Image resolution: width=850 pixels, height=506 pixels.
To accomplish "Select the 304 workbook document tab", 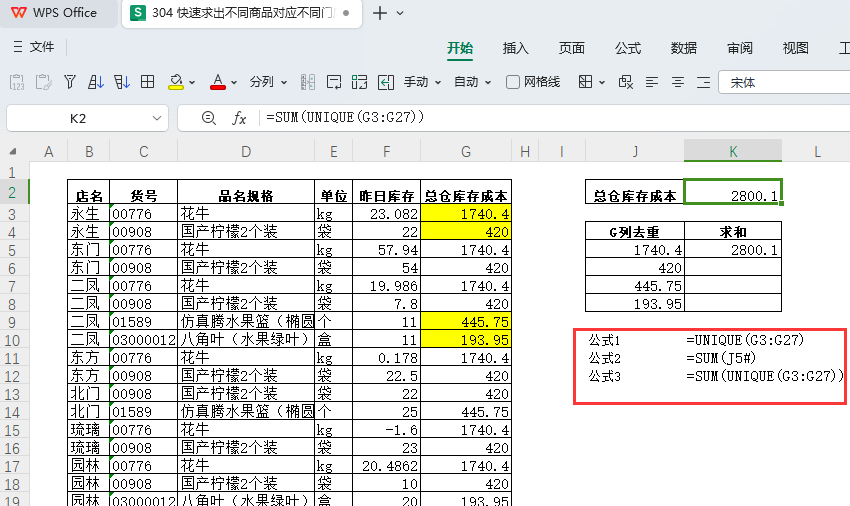I will (x=242, y=13).
